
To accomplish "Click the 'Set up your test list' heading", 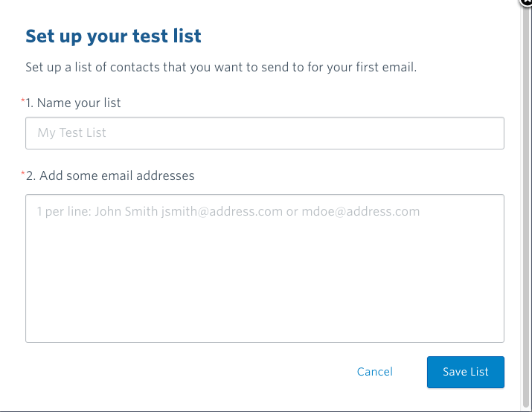I will (113, 36).
